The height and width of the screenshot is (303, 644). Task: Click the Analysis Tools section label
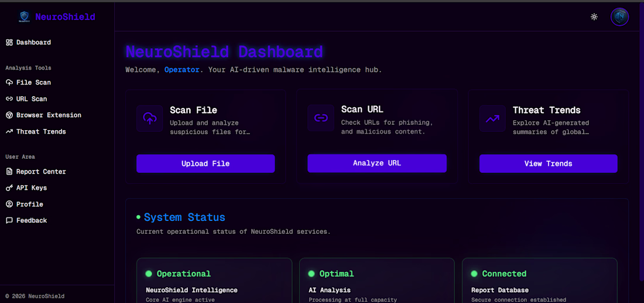click(28, 68)
